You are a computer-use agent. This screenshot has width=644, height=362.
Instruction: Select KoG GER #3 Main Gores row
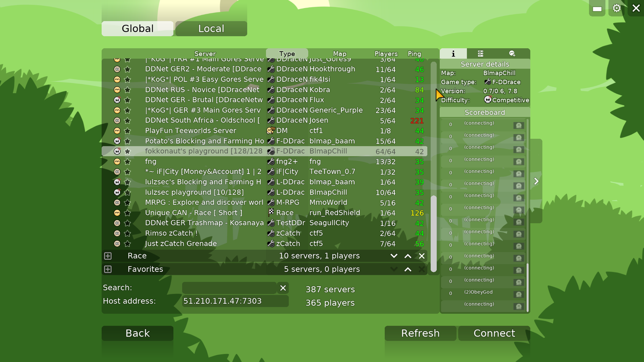point(265,110)
